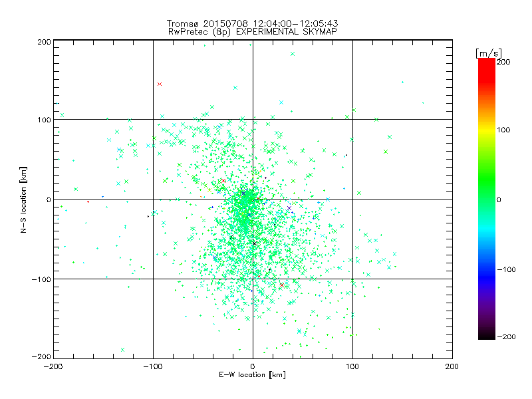Screen dimensions: 532x399
Task: Click the N-S location [km] axis label
Action: (x=23, y=199)
